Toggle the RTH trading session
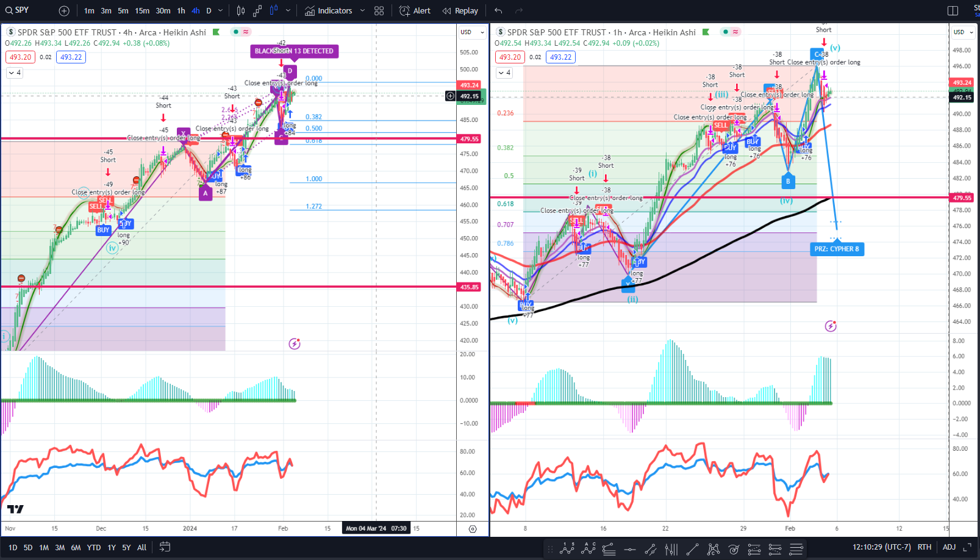Image resolution: width=980 pixels, height=560 pixels. click(925, 547)
